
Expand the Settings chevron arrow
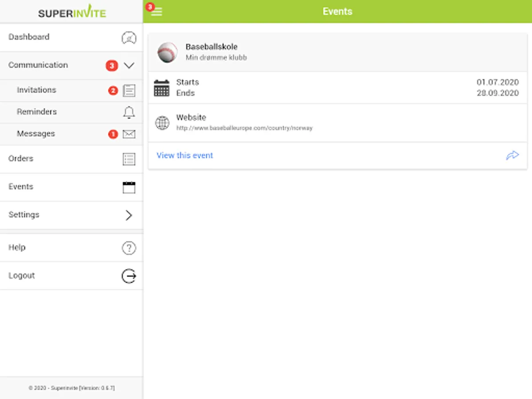click(x=129, y=215)
